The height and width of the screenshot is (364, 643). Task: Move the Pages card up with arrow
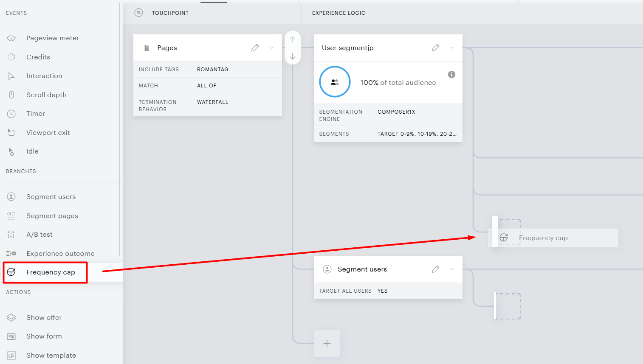[x=293, y=39]
